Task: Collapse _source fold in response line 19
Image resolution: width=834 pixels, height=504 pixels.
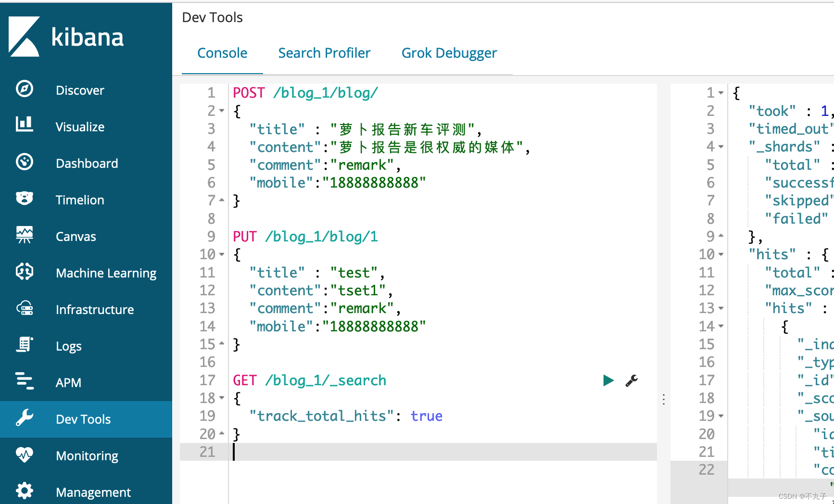Action: pyautogui.click(x=721, y=416)
